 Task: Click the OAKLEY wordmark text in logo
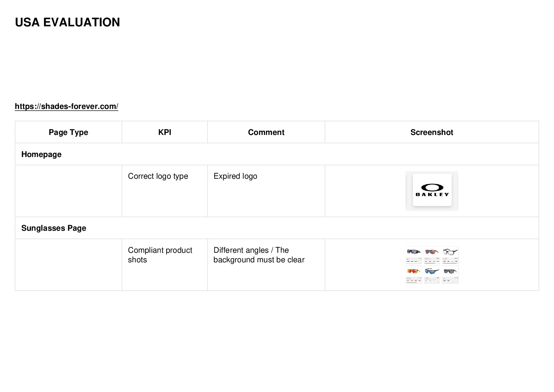(x=432, y=195)
